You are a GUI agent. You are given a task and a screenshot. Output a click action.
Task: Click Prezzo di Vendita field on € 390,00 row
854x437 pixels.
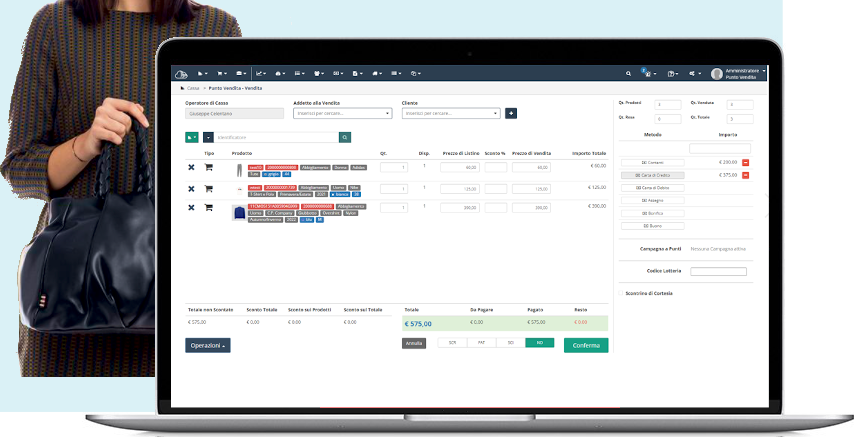click(x=531, y=208)
